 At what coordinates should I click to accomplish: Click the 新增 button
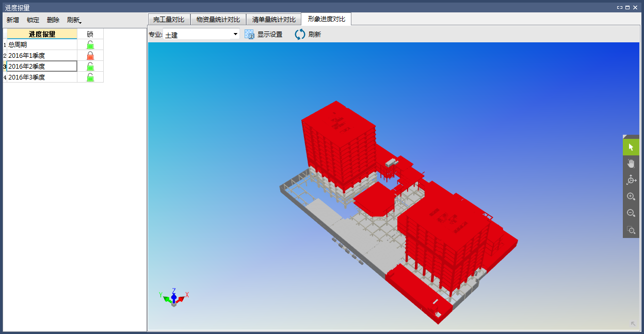click(x=13, y=20)
